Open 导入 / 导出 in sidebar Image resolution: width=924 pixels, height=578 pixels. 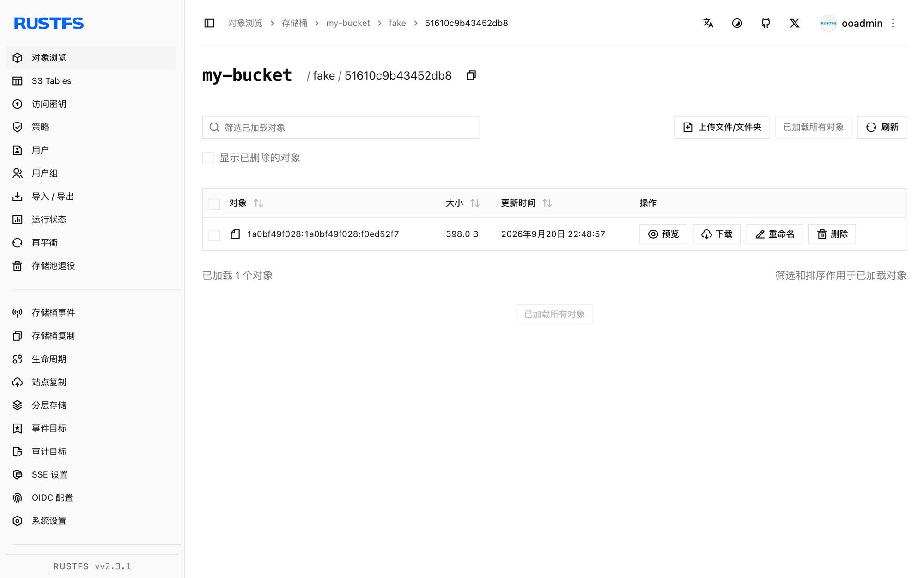pyautogui.click(x=91, y=197)
